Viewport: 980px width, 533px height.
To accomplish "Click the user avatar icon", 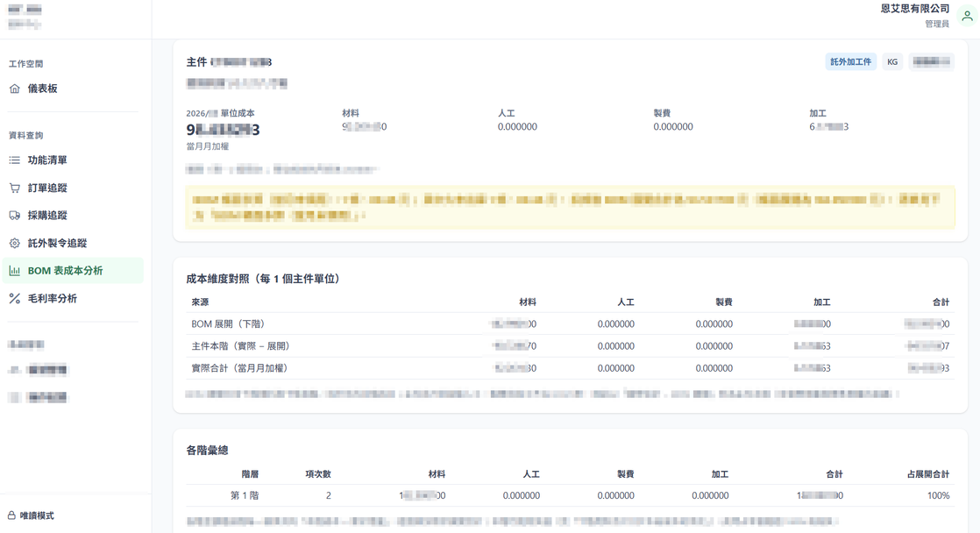I will tap(967, 17).
